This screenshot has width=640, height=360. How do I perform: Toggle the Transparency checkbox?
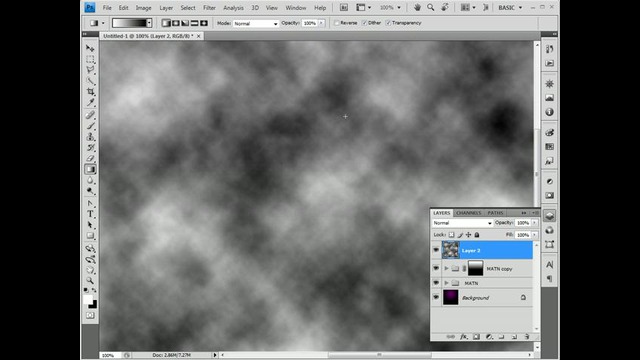[388, 23]
